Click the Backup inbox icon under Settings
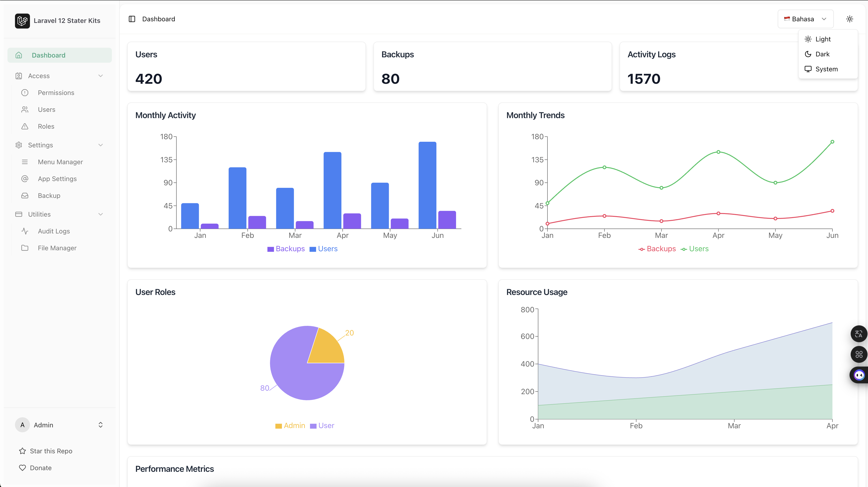Image resolution: width=868 pixels, height=487 pixels. click(25, 195)
